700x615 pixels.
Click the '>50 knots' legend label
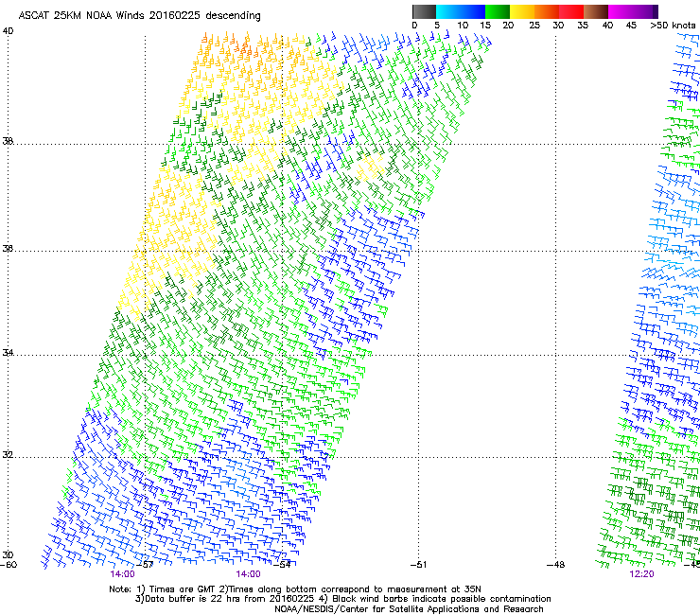click(x=673, y=26)
